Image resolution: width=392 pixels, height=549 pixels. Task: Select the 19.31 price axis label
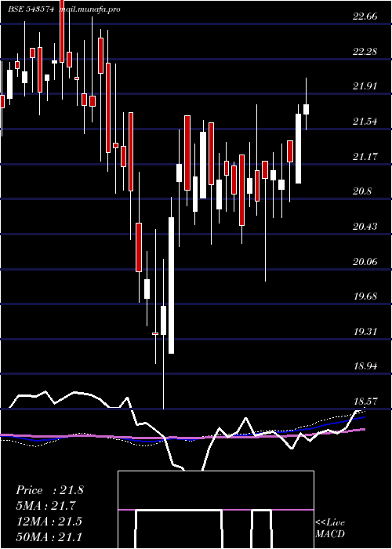[365, 331]
